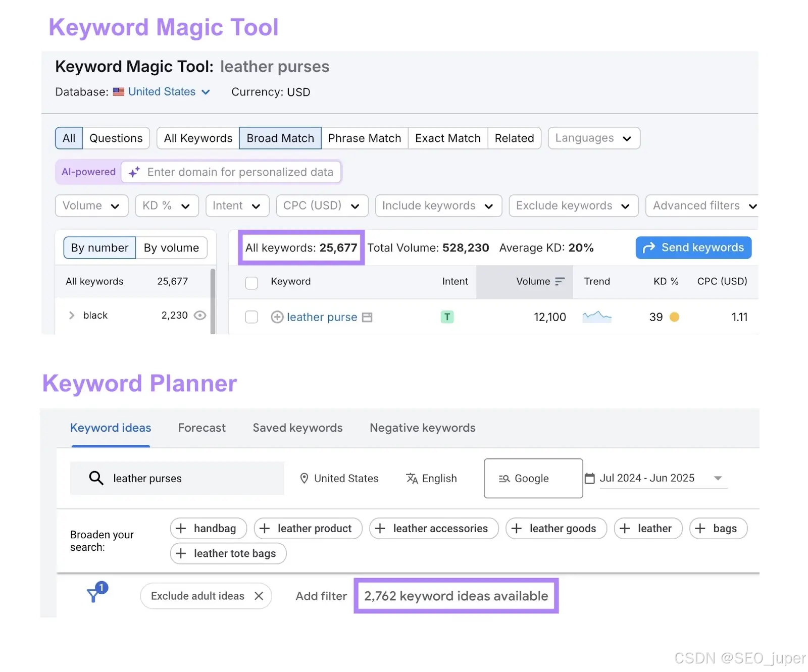
Task: Click the translate icon next to English
Action: click(412, 478)
